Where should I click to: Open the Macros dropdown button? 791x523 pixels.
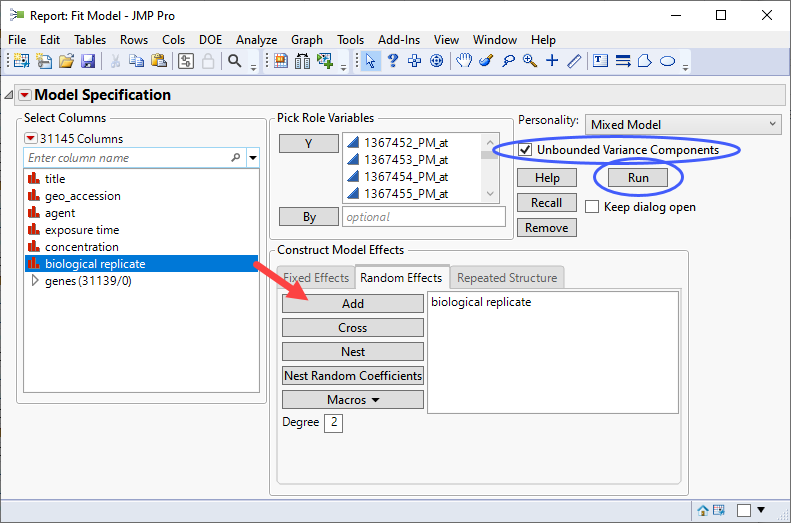tap(353, 400)
